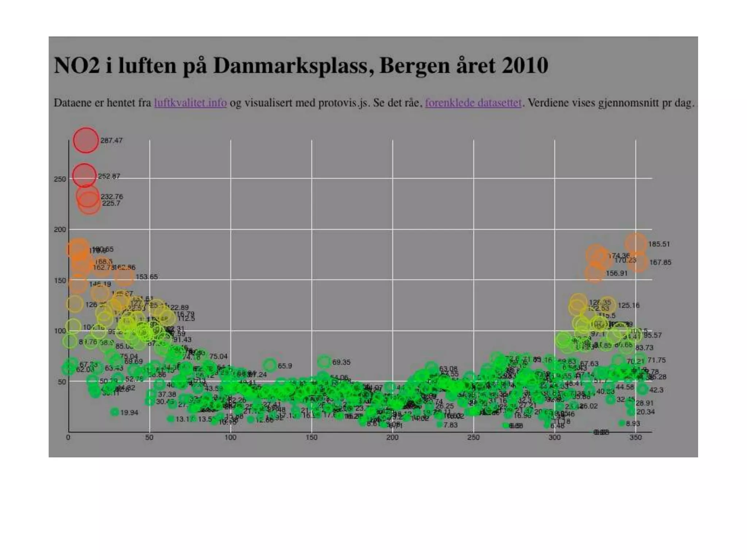Select the orange bubble labeled 167.85
747x560 pixels.
(638, 262)
